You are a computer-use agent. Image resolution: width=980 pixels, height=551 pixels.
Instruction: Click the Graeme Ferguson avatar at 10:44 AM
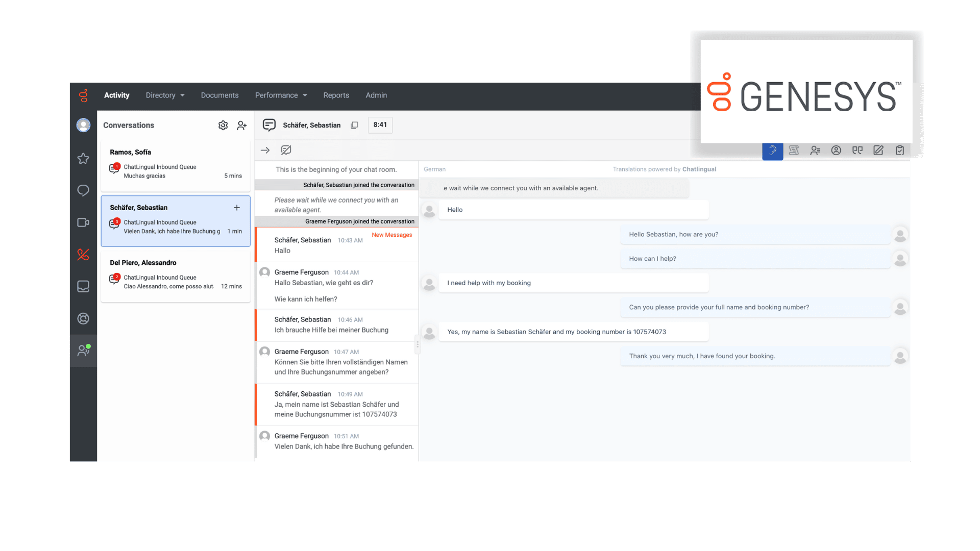264,272
